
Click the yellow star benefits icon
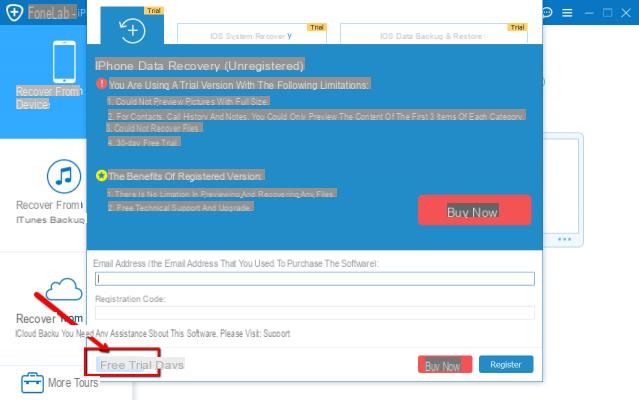click(x=101, y=176)
